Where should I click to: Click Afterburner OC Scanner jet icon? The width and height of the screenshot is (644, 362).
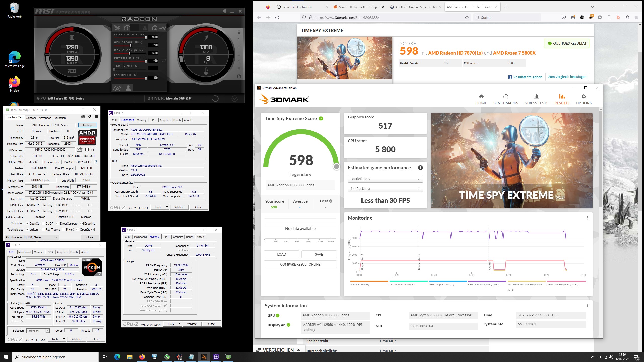[x=117, y=28]
